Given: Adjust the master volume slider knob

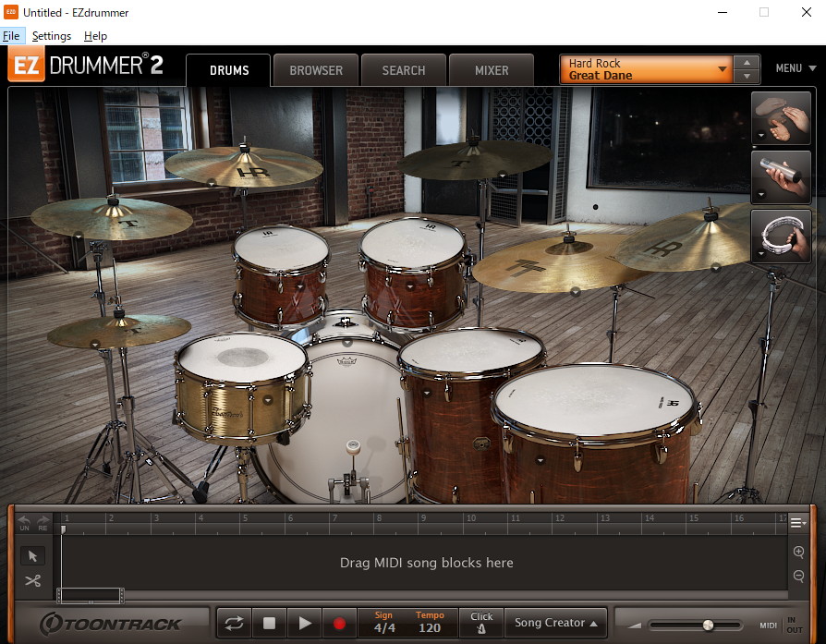Looking at the screenshot, I should (x=709, y=625).
